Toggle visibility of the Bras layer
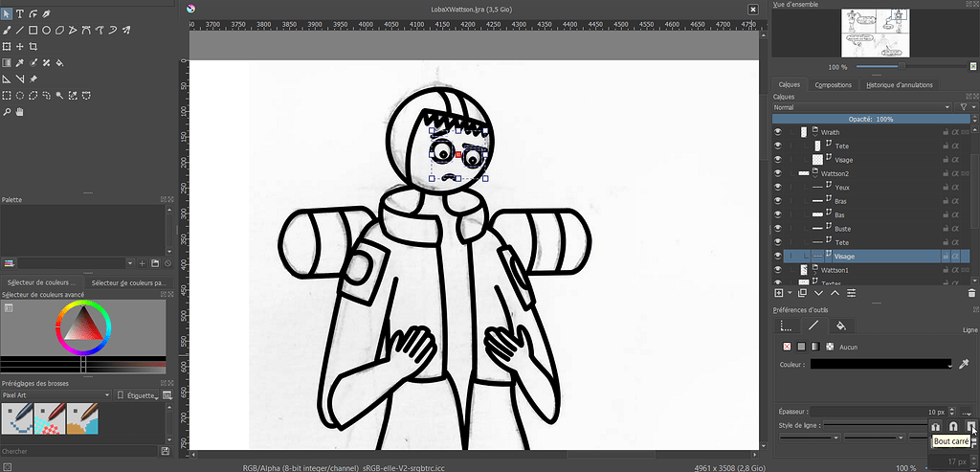Viewport: 980px width, 472px height. click(x=777, y=201)
